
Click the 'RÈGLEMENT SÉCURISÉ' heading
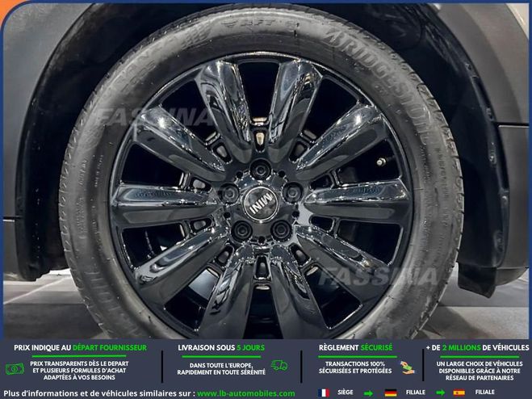355,348
